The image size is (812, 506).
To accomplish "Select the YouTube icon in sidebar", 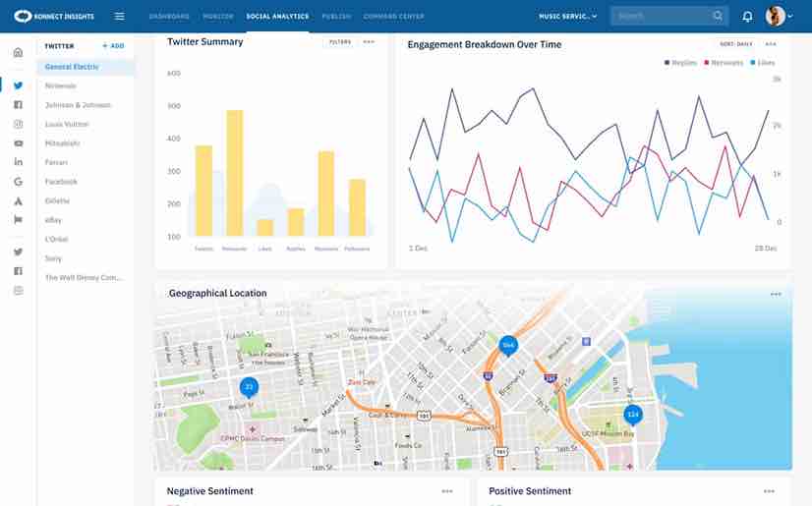I will point(18,143).
